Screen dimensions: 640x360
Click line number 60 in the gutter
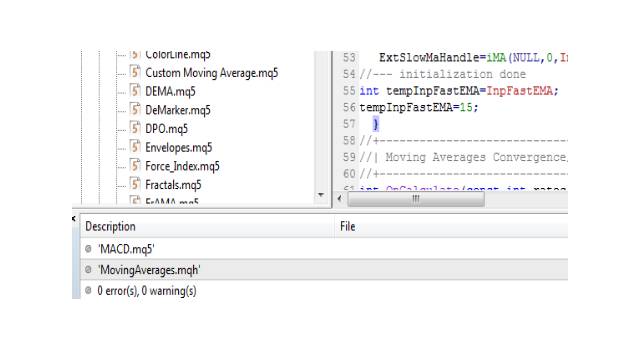(x=349, y=174)
